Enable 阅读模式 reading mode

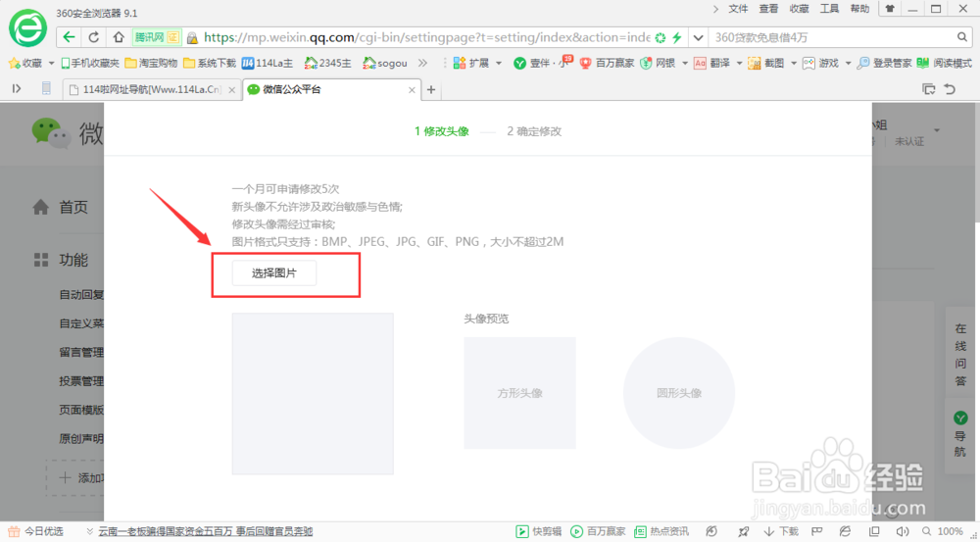click(x=945, y=63)
